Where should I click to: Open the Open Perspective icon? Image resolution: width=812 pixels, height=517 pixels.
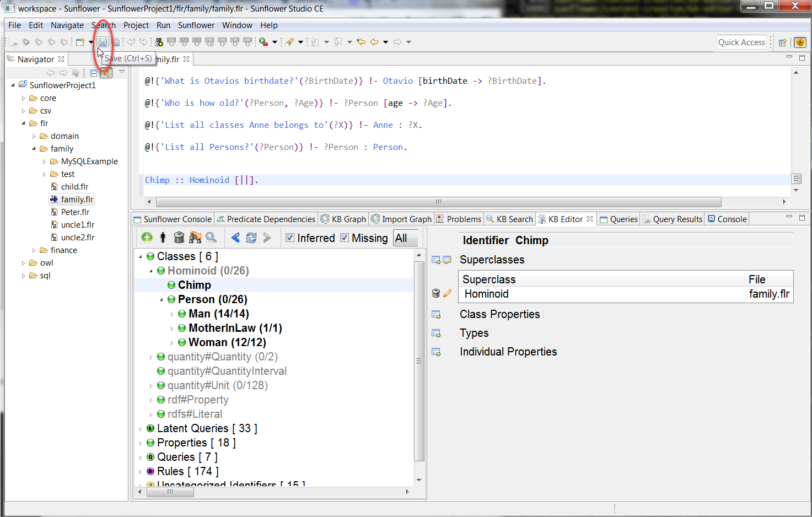point(782,42)
